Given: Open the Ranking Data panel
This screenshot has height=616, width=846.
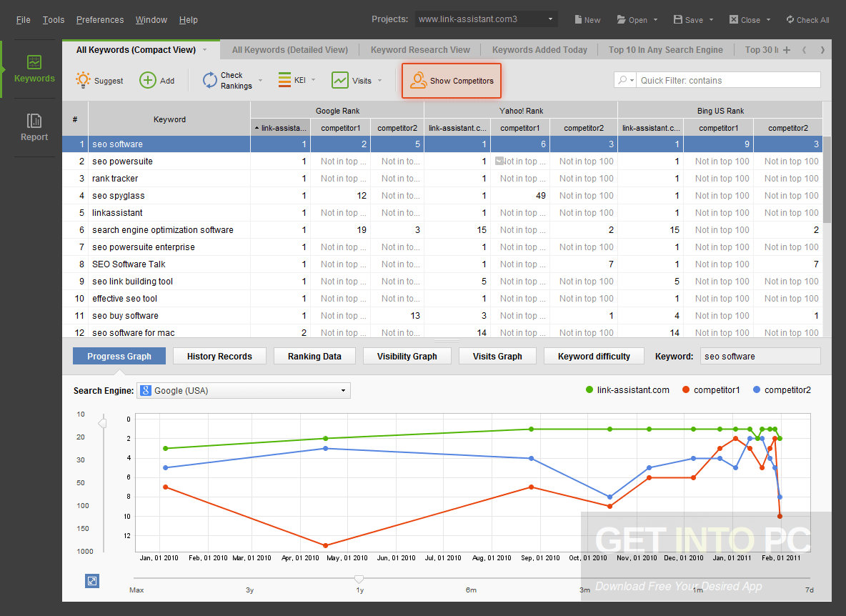Looking at the screenshot, I should pyautogui.click(x=314, y=356).
